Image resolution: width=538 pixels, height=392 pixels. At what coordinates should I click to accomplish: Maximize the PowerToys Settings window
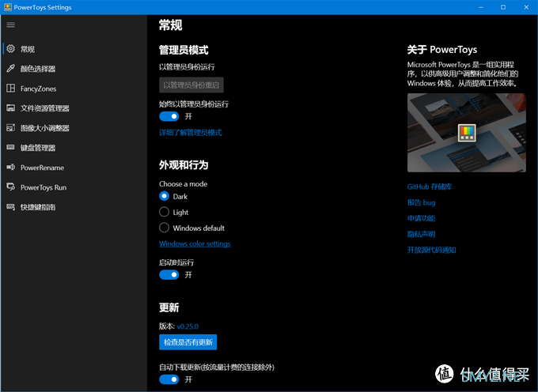click(503, 7)
